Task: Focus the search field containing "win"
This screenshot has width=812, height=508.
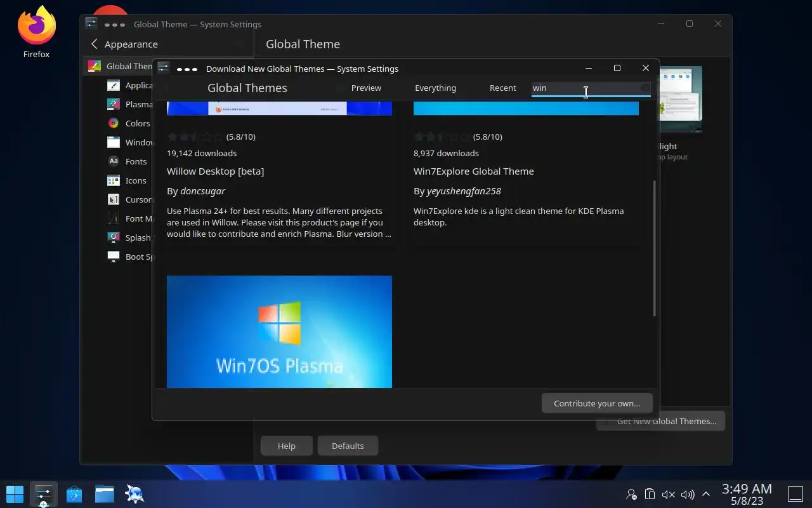Action: pyautogui.click(x=591, y=88)
